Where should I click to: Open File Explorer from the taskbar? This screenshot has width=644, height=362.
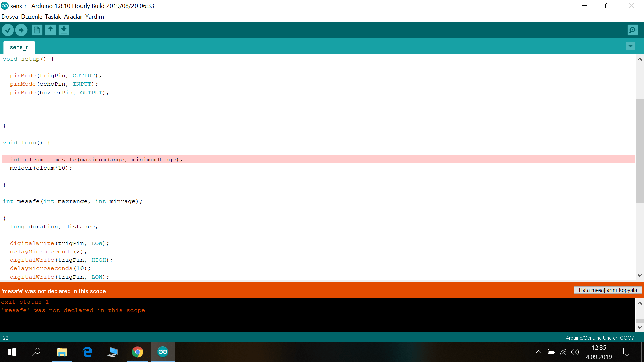(x=62, y=352)
